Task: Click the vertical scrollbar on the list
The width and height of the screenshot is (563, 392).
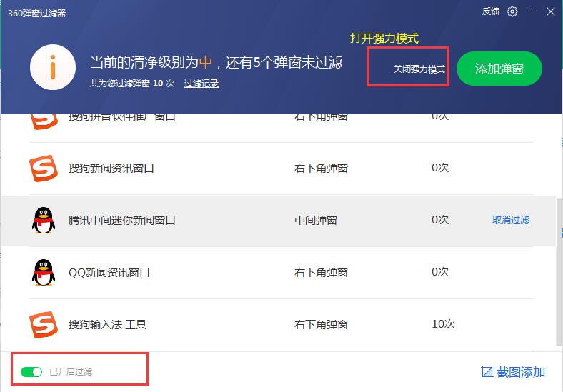Action: click(x=559, y=271)
